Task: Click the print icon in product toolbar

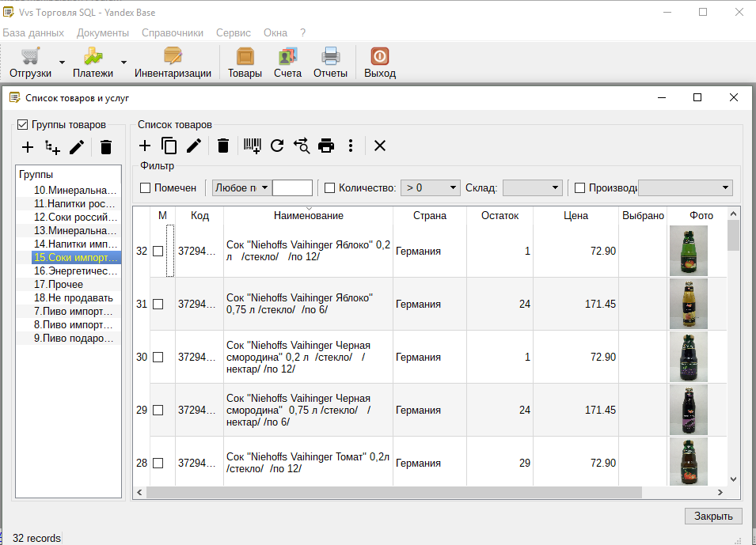Action: point(326,146)
